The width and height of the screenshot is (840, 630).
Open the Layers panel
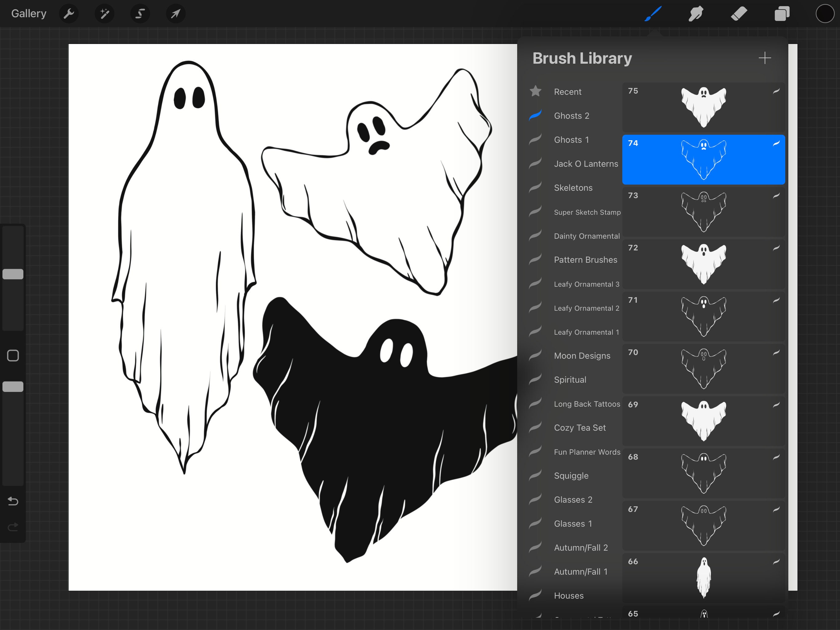pos(782,13)
